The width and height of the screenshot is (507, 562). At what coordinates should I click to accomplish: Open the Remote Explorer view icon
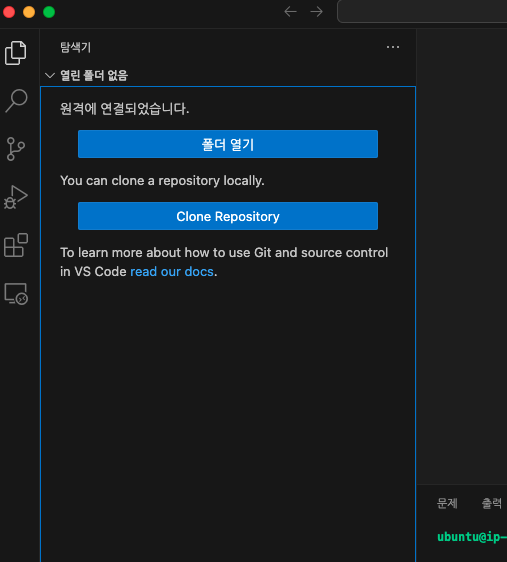[x=16, y=294]
